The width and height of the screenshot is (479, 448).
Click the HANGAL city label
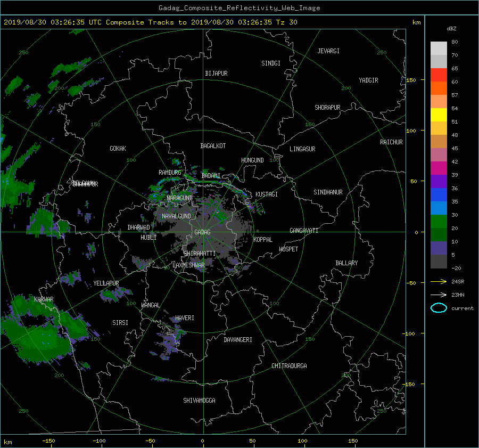[150, 305]
